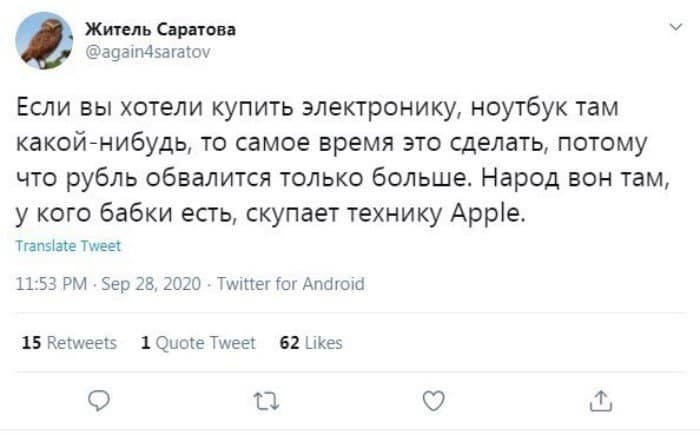
Task: Open the 1 Quote Tweet link
Action: [x=198, y=343]
